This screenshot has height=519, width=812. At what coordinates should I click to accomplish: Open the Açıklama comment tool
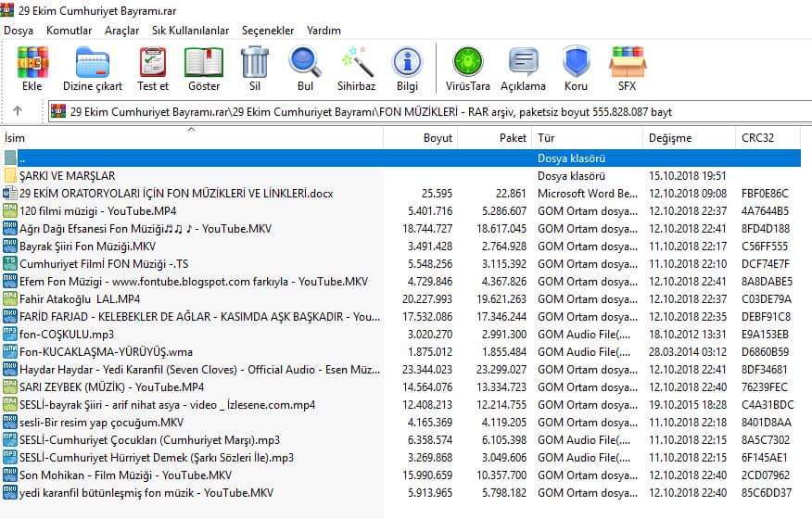pyautogui.click(x=523, y=68)
